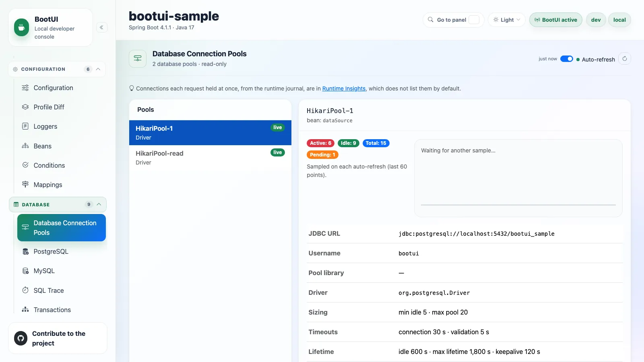The width and height of the screenshot is (644, 362).
Task: Click the Mappings signpost icon
Action: click(x=25, y=184)
